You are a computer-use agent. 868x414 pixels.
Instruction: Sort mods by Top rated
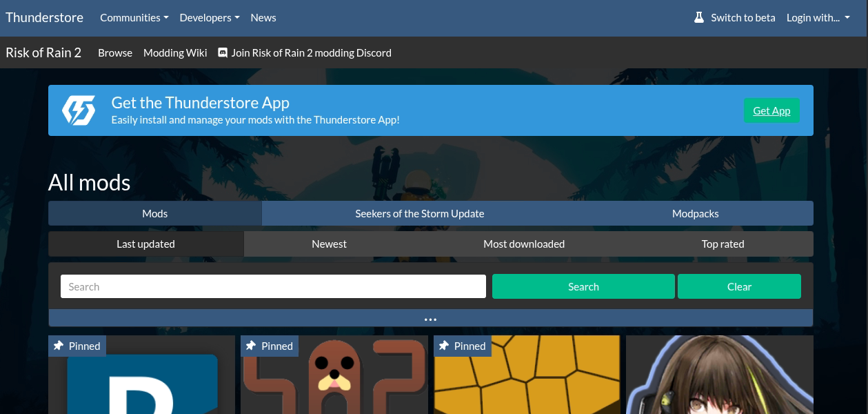click(x=723, y=244)
